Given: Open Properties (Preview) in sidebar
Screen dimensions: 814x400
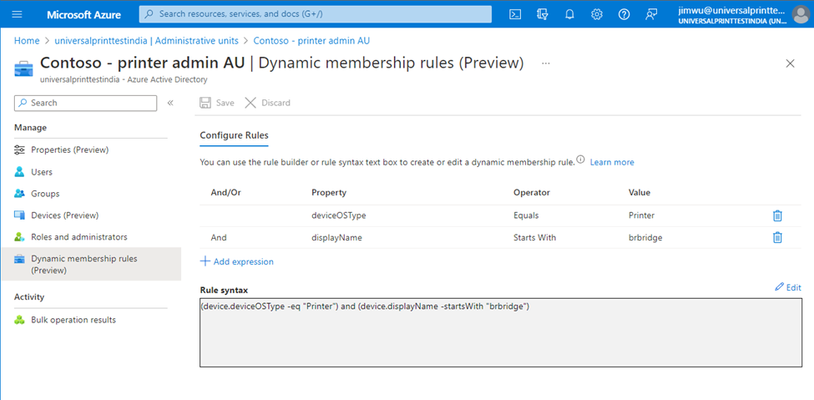Looking at the screenshot, I should (x=70, y=150).
